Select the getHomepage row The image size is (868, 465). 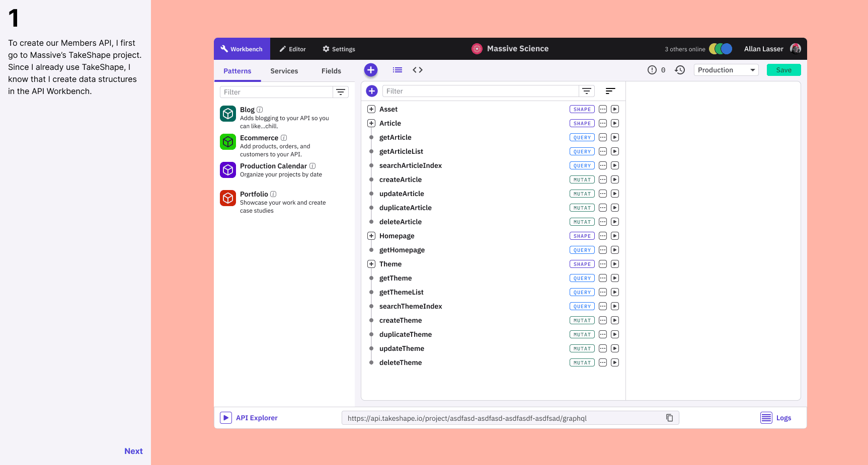(x=493, y=250)
